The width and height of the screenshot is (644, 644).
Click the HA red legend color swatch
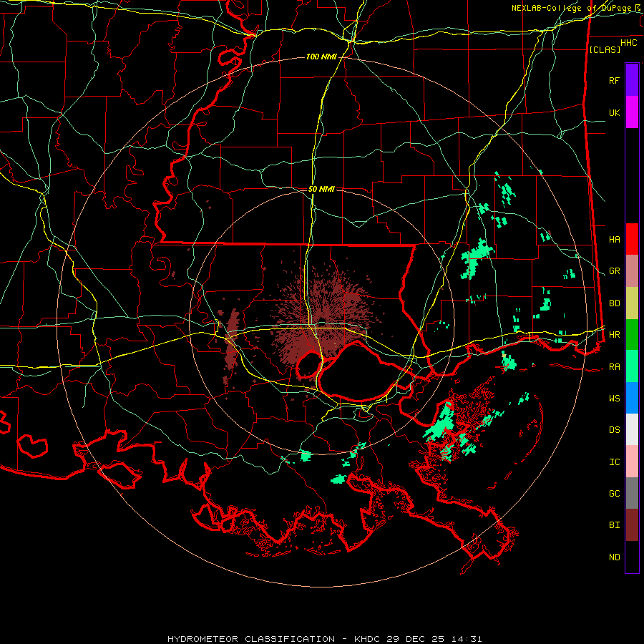632,239
